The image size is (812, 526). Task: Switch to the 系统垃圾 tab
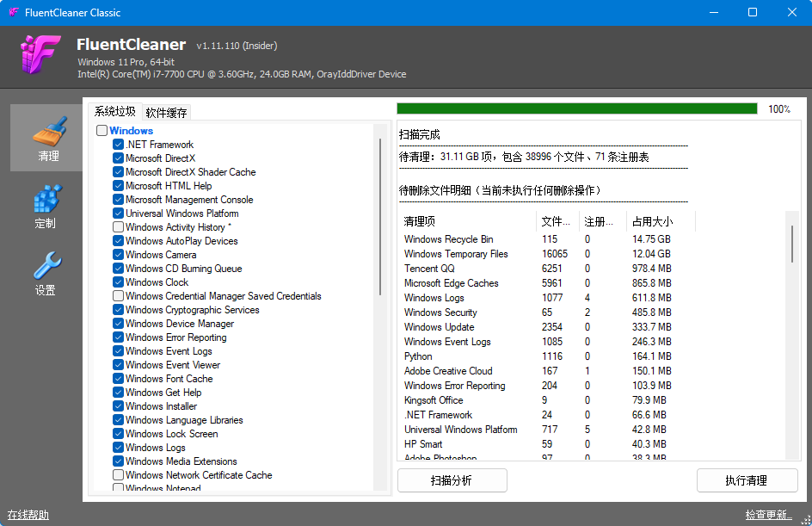[115, 111]
